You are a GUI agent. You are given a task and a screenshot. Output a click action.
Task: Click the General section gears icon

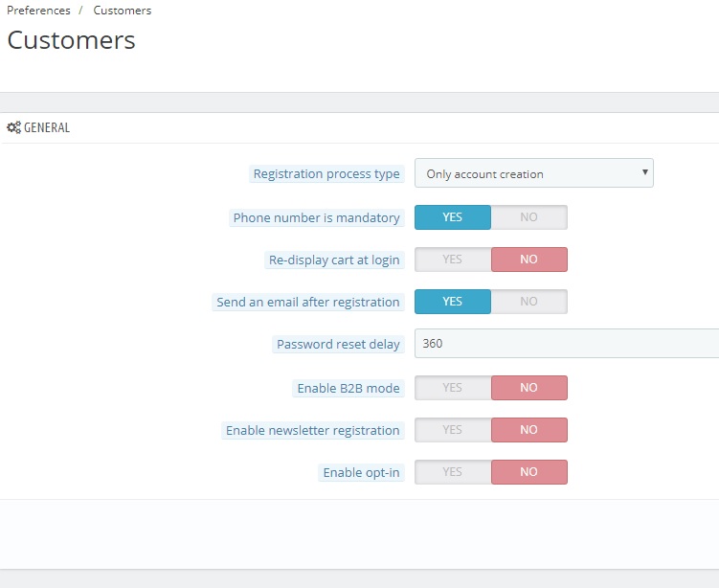tap(13, 127)
